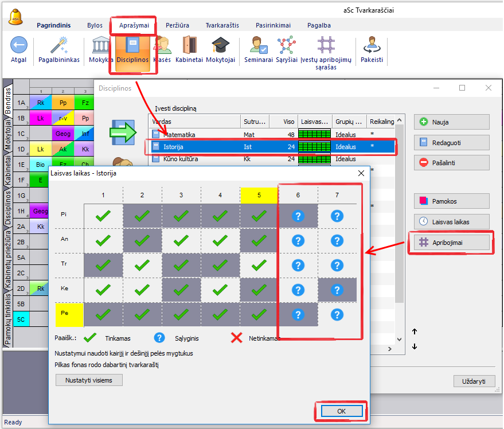Open the Pagalbininkas wizard tool

pos(59,46)
